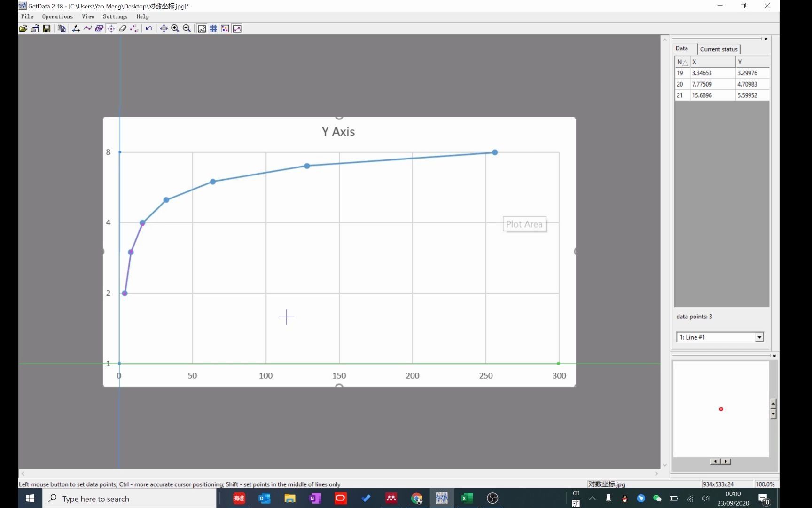
Task: Select X value 15.6896 in row 21
Action: pos(712,95)
